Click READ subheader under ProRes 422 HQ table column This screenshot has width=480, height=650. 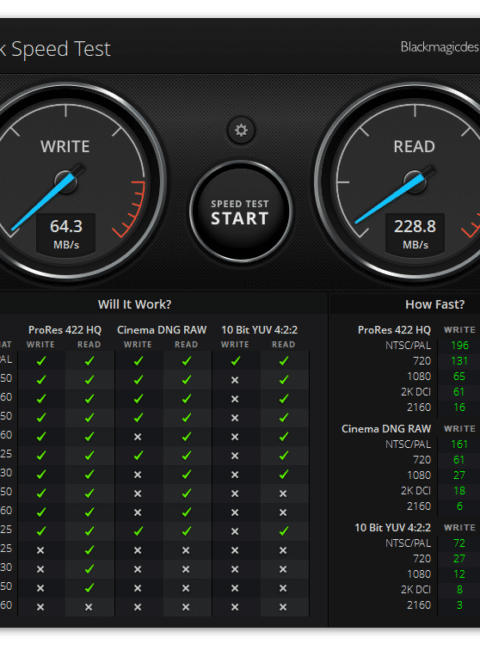click(x=89, y=344)
